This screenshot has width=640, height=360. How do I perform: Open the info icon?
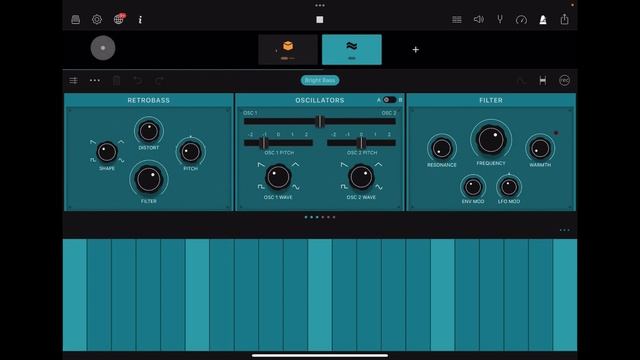coord(140,20)
